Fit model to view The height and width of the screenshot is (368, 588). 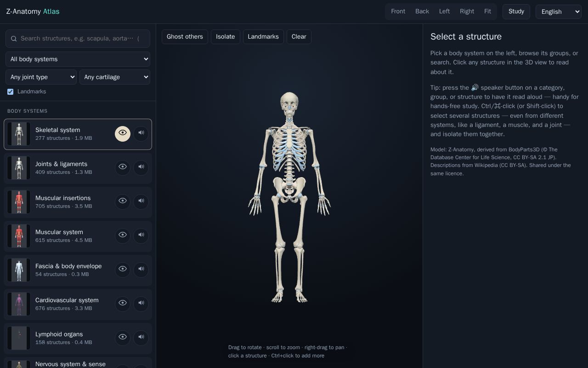pos(487,11)
